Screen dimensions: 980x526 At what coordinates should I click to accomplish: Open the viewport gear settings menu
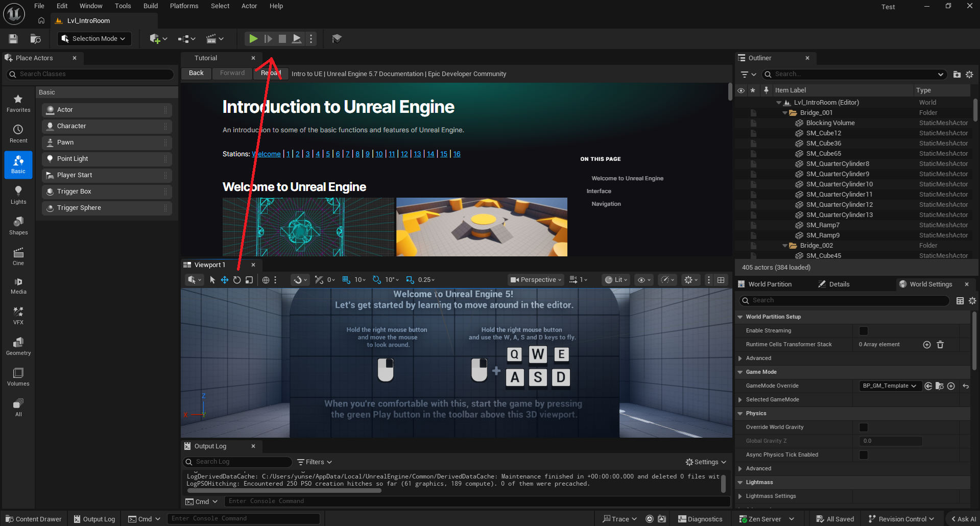[690, 280]
